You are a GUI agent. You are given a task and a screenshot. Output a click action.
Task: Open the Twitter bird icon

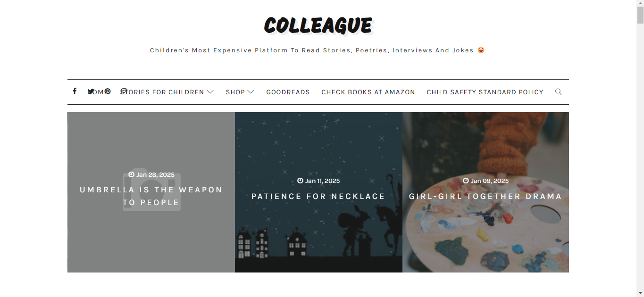(x=91, y=91)
